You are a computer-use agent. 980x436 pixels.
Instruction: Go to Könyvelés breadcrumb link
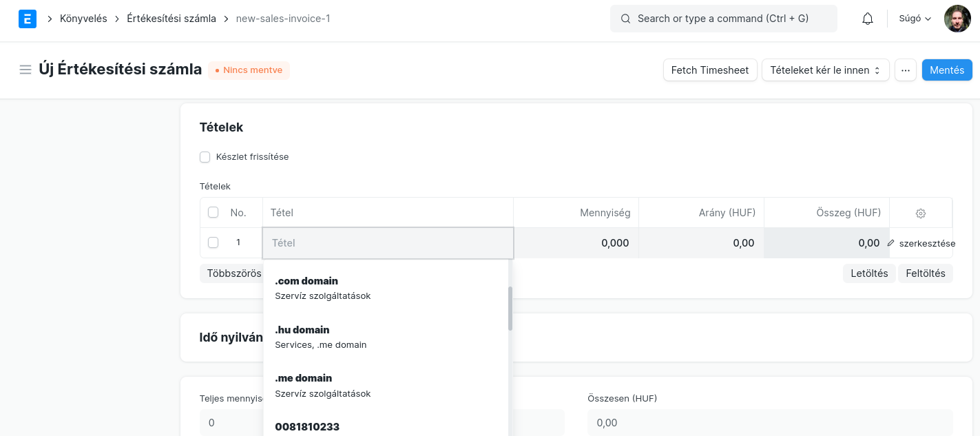click(x=83, y=19)
